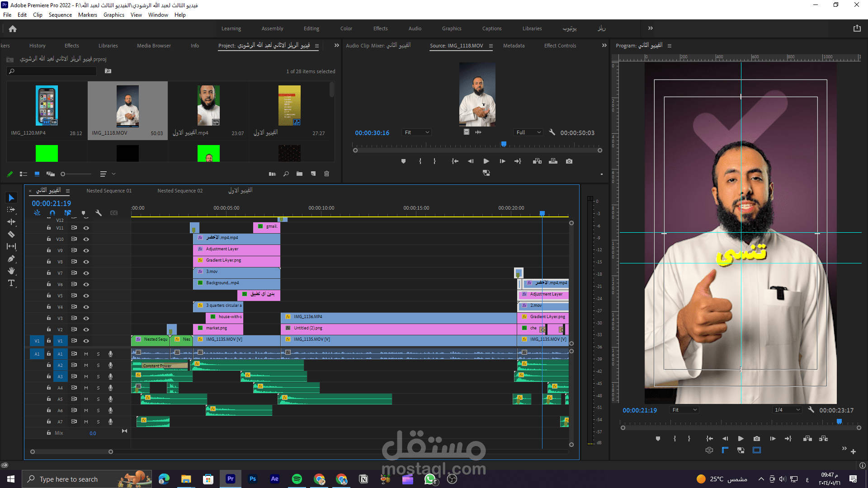The width and height of the screenshot is (868, 488).
Task: Solo audio track A4
Action: (98, 388)
